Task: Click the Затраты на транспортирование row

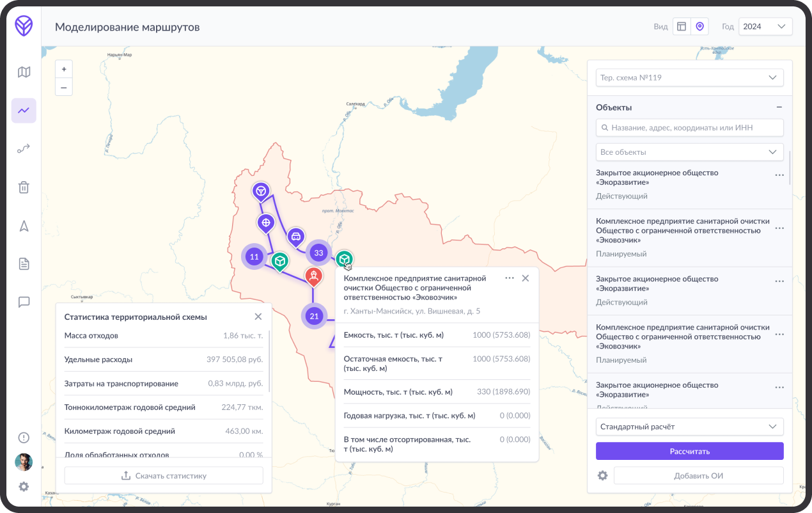Action: [x=164, y=384]
